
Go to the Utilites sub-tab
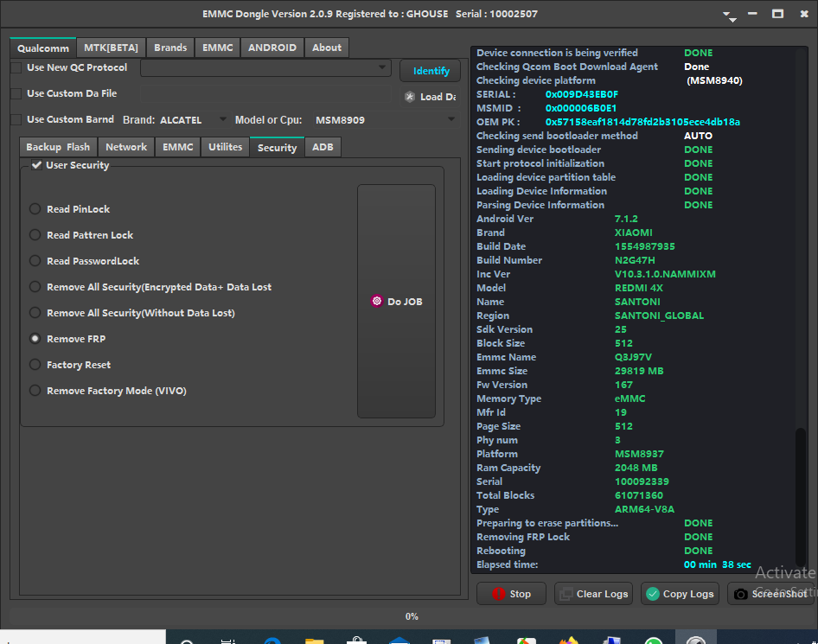click(x=226, y=147)
